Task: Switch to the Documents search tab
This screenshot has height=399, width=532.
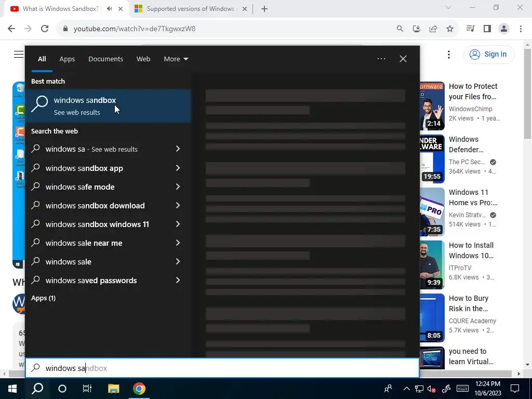Action: pyautogui.click(x=105, y=59)
